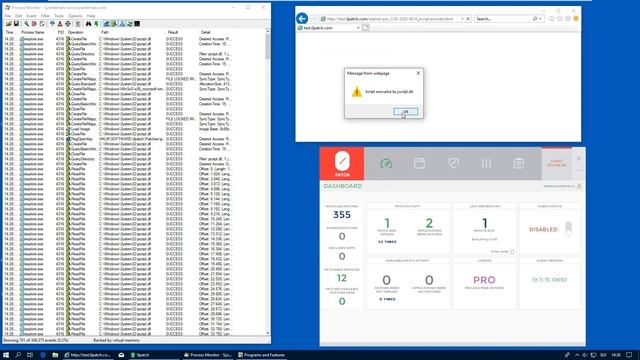Click the Path column header
The width and height of the screenshot is (640, 360).
pyautogui.click(x=105, y=32)
